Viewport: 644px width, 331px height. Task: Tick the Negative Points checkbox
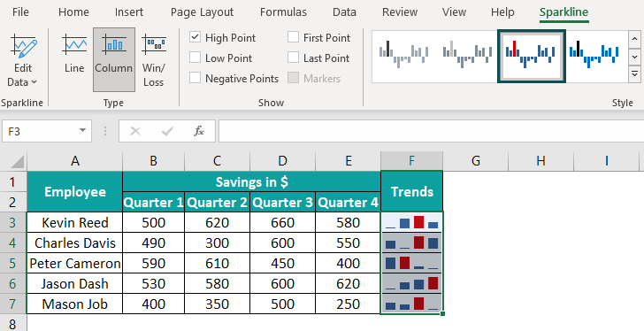(195, 78)
